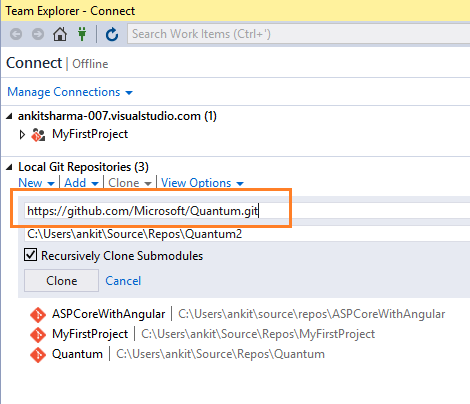This screenshot has width=470, height=404.
Task: Open Manage Connections plug icon
Action: pyautogui.click(x=82, y=34)
